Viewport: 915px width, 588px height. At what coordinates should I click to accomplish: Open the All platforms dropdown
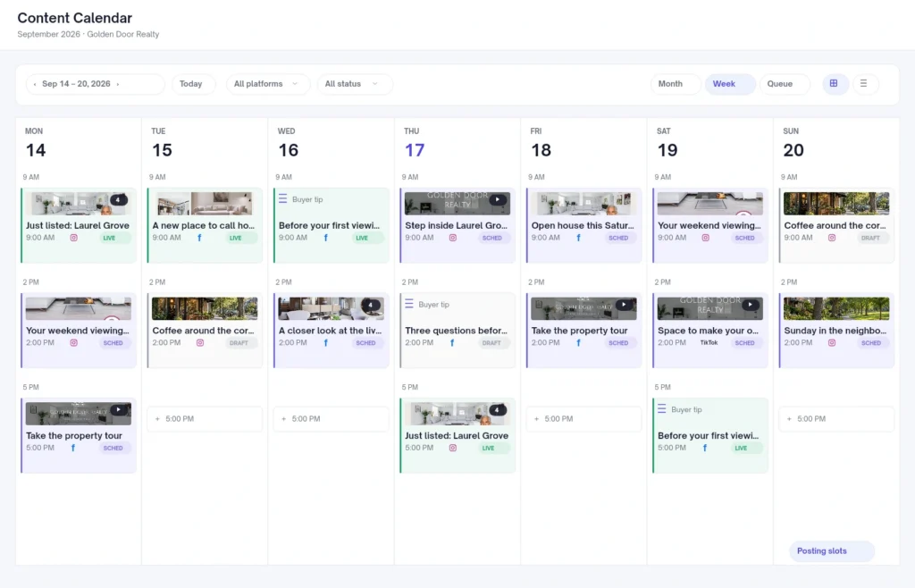[x=266, y=84]
